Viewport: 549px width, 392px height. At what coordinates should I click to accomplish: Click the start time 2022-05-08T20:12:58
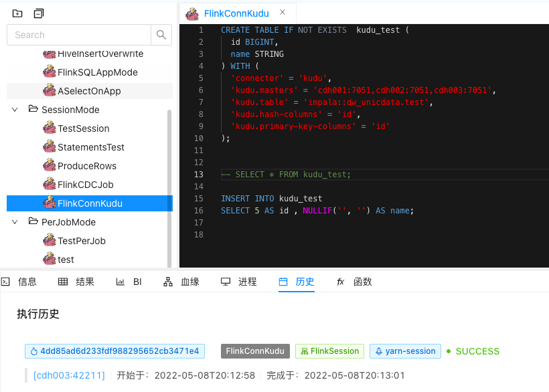point(204,375)
